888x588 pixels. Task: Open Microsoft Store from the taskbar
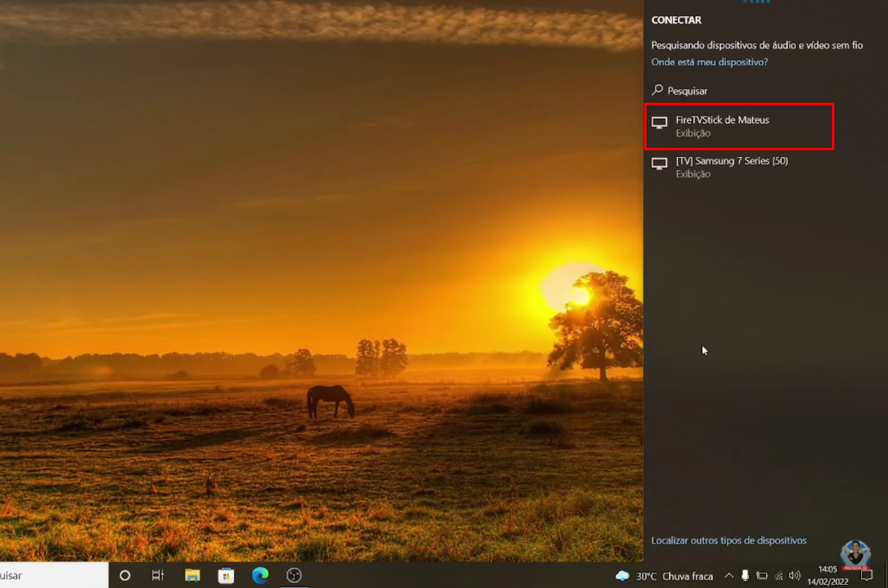coord(226,576)
